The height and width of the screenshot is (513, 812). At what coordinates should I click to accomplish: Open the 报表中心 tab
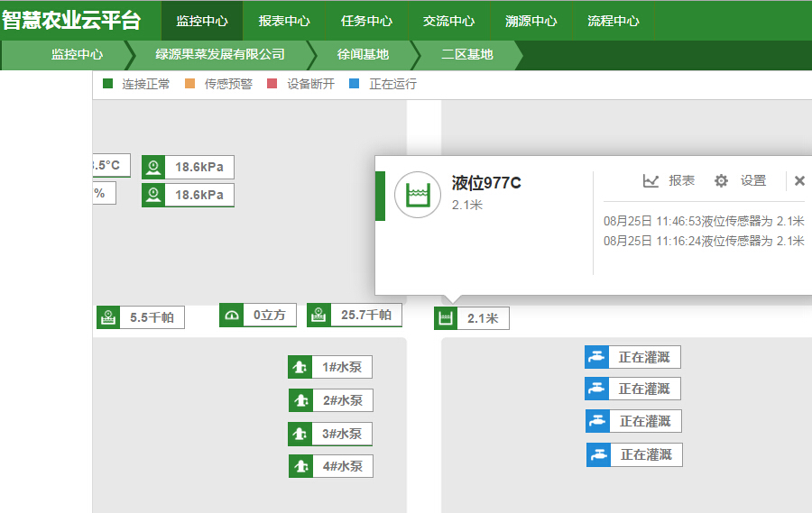(284, 21)
